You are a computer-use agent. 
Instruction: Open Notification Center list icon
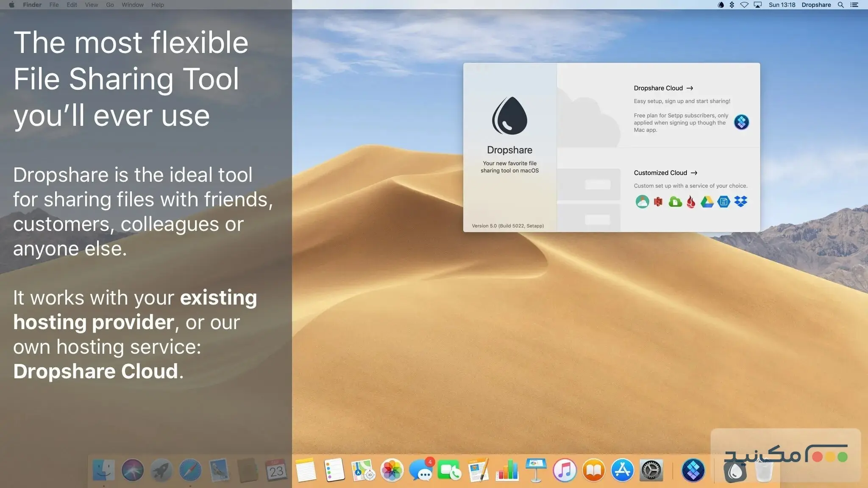(x=854, y=5)
